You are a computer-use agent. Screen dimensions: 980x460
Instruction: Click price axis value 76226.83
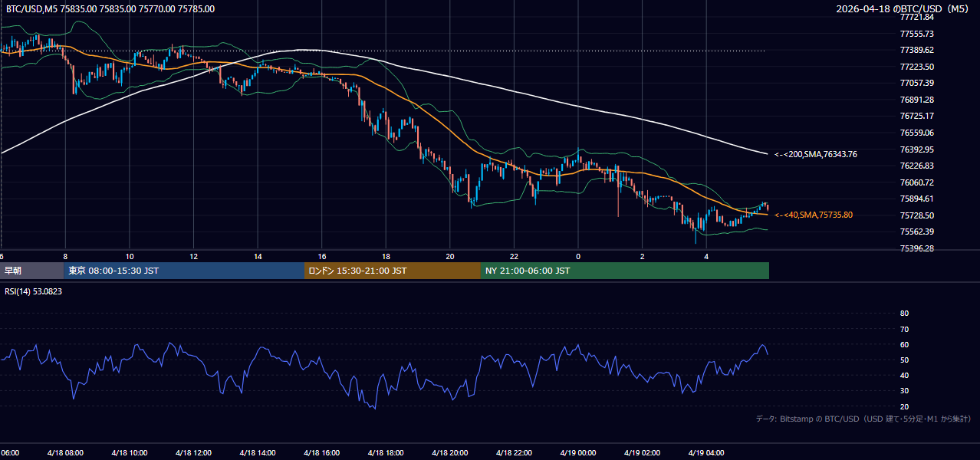tap(917, 166)
